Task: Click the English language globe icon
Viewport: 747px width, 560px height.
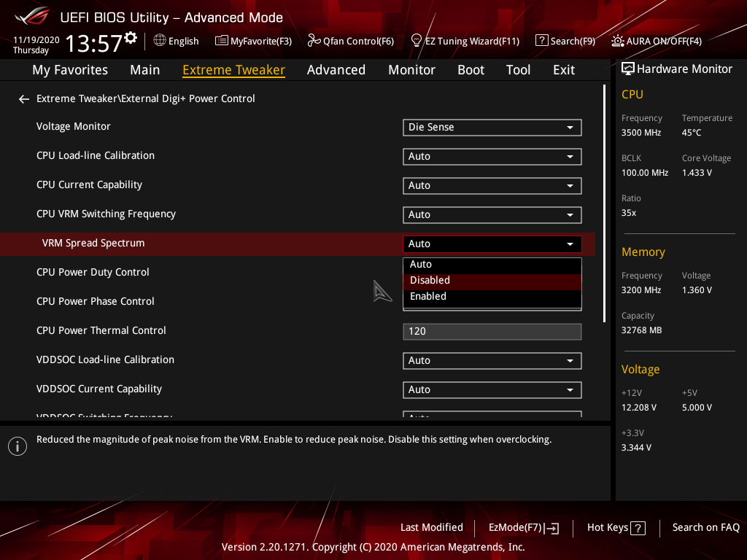Action: pyautogui.click(x=160, y=41)
